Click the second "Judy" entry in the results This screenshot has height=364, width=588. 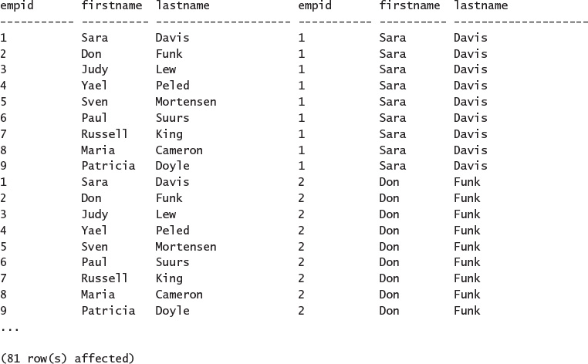[x=95, y=214]
